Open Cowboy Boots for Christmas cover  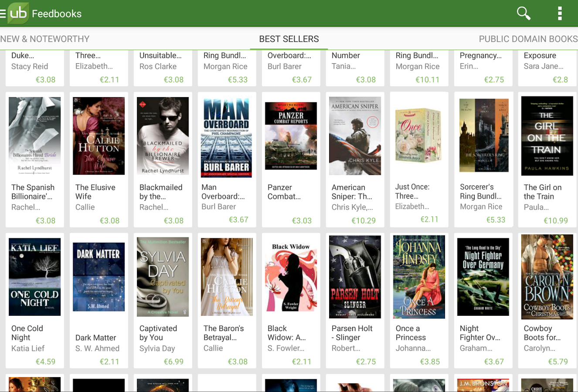point(547,277)
